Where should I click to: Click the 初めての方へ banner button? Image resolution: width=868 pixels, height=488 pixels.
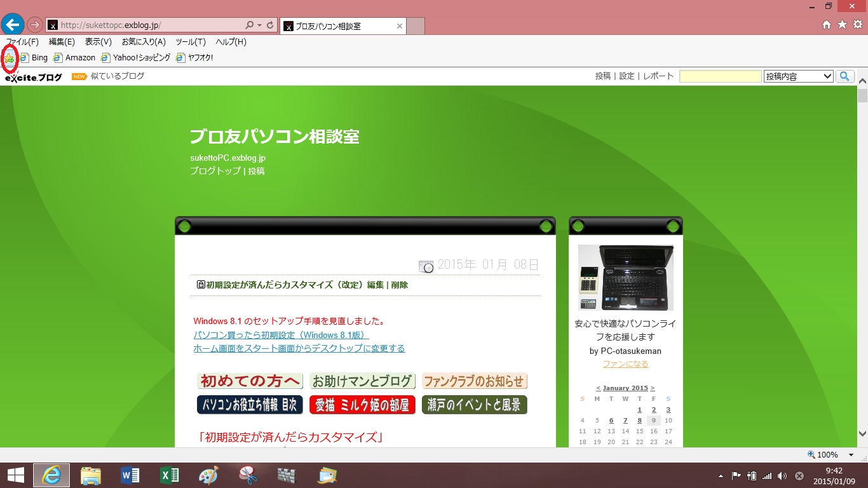[x=250, y=381]
